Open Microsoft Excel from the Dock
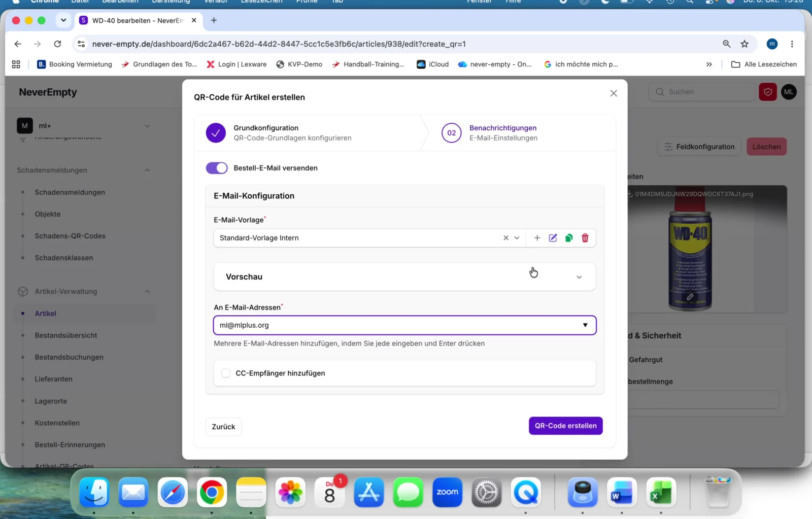812x519 pixels. pos(661,492)
